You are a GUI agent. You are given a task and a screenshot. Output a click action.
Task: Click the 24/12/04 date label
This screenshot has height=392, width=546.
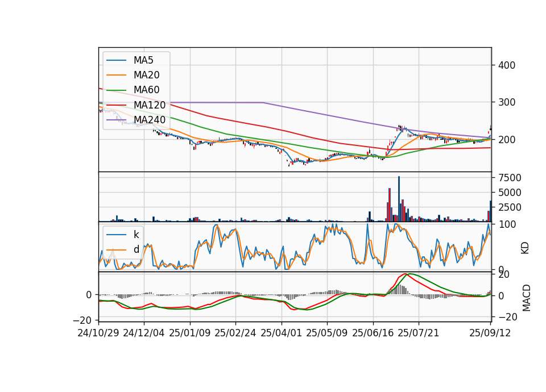click(x=144, y=333)
